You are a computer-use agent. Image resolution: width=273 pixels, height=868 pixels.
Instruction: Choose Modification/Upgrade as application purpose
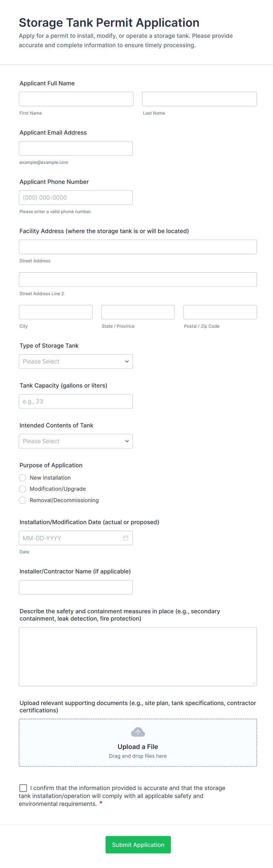click(x=23, y=489)
